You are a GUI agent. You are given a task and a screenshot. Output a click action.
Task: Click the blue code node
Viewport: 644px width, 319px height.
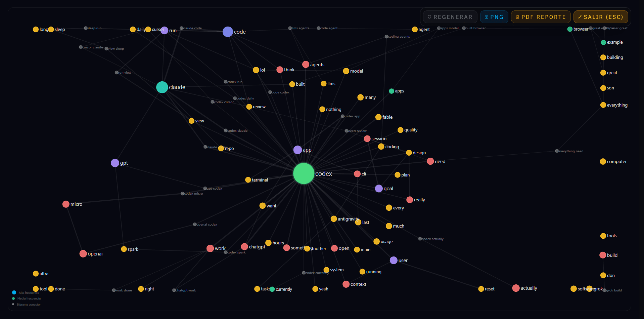pyautogui.click(x=228, y=32)
